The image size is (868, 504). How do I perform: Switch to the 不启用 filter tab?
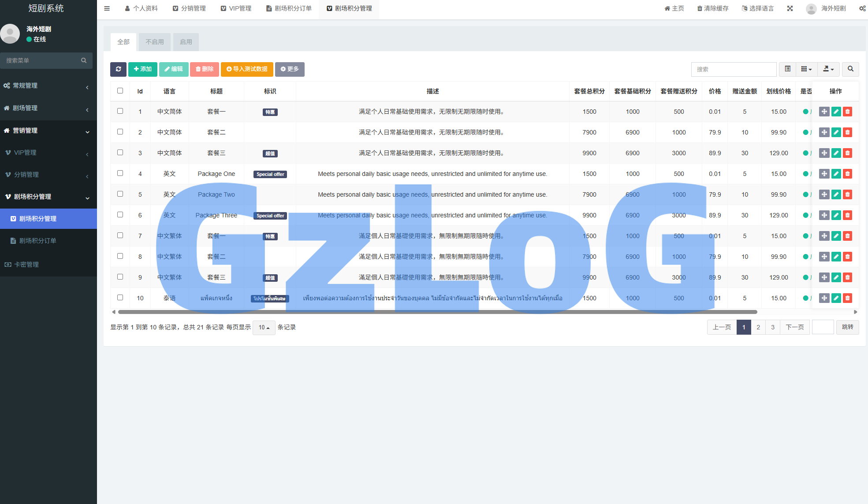tap(155, 42)
